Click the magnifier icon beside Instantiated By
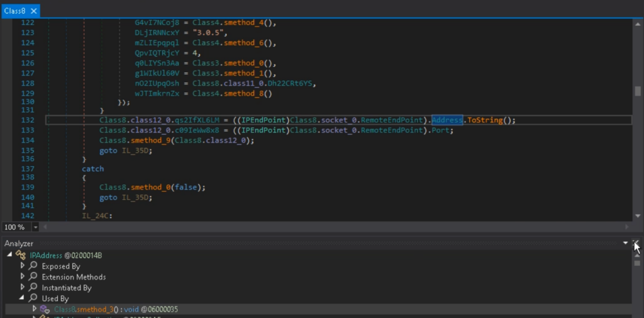 [33, 288]
